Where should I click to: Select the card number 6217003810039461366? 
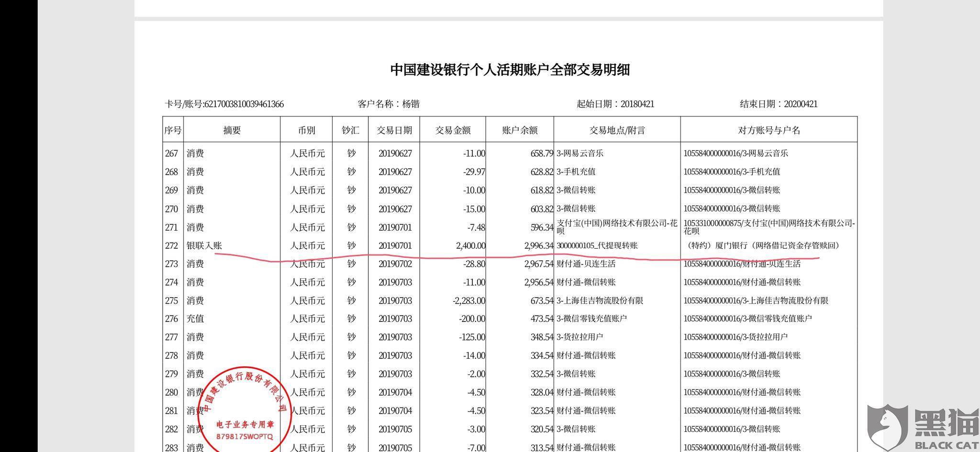(244, 104)
